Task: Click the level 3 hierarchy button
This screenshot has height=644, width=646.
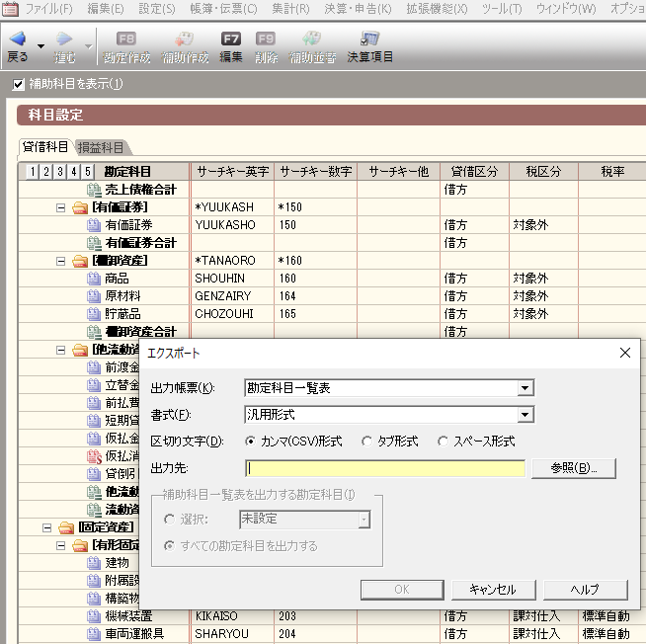Action: (60, 172)
